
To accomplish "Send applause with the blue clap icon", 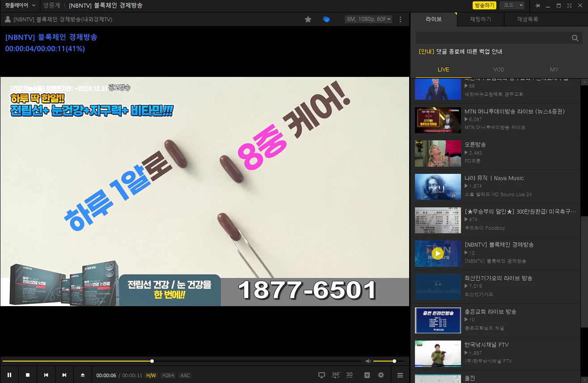I will pos(326,19).
